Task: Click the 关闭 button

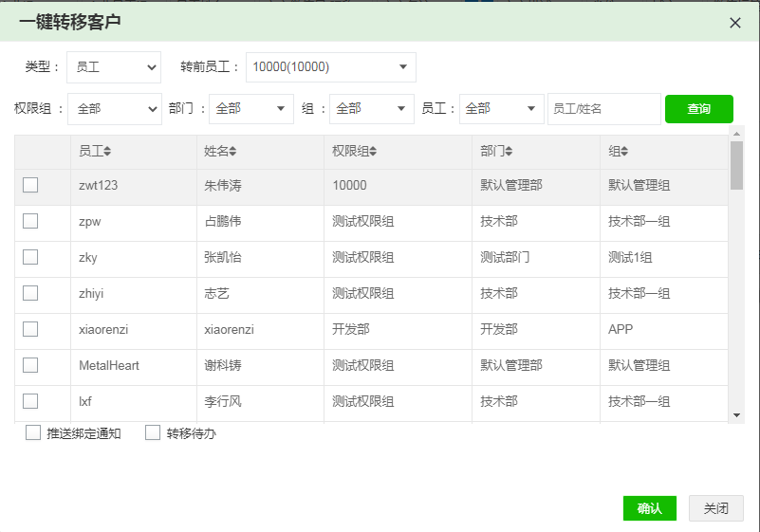Action: click(x=716, y=508)
